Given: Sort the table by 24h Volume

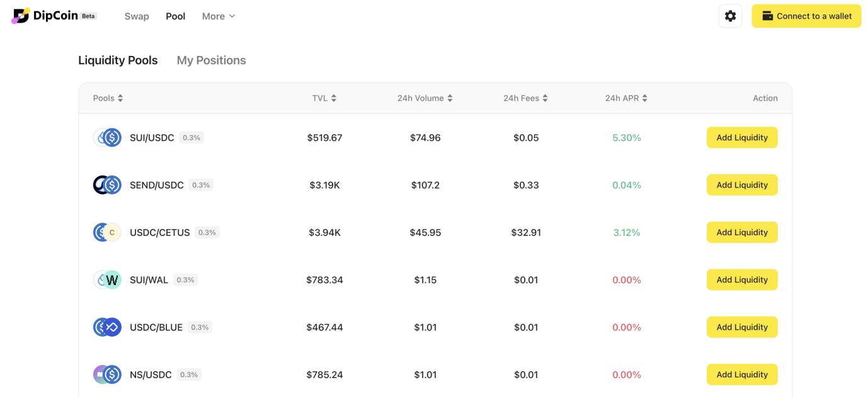Looking at the screenshot, I should tap(425, 98).
